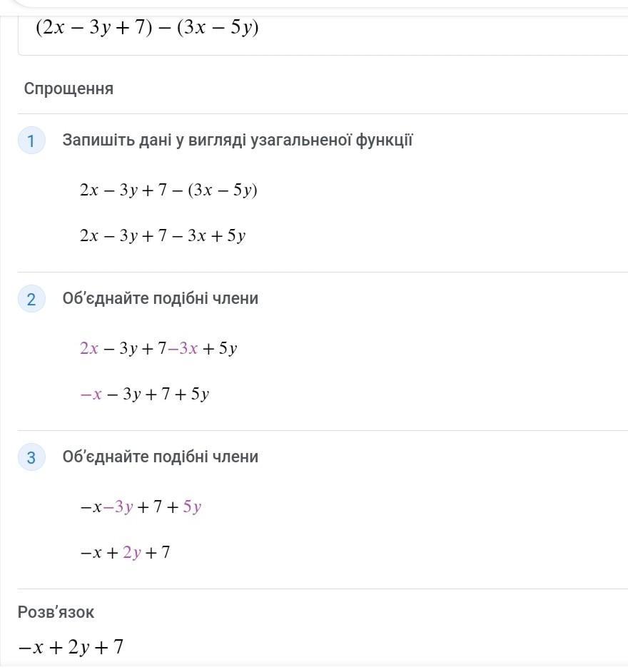Viewport: 628px width, 672px height.
Task: Click the highlighted −3x term in step 2
Action: tap(183, 348)
